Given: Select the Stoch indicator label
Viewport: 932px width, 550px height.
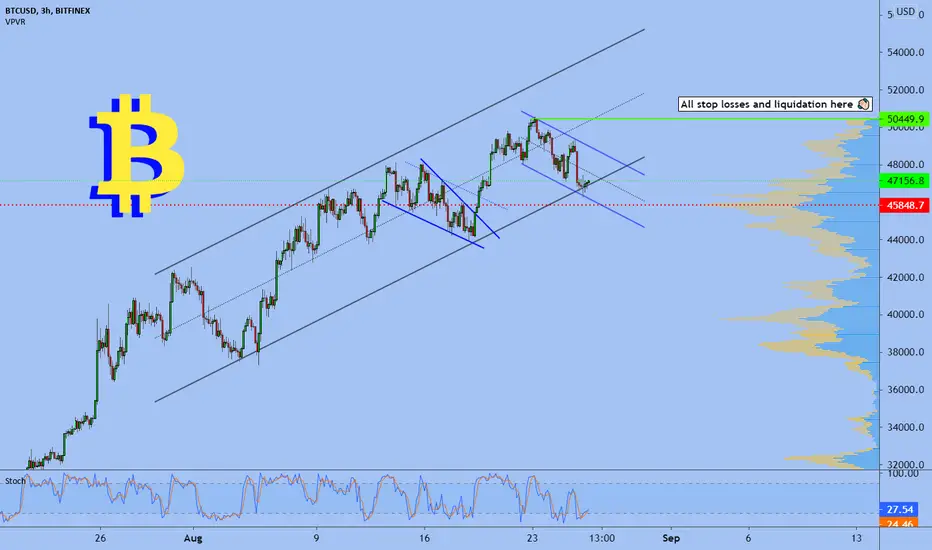Looking at the screenshot, I should pos(15,480).
